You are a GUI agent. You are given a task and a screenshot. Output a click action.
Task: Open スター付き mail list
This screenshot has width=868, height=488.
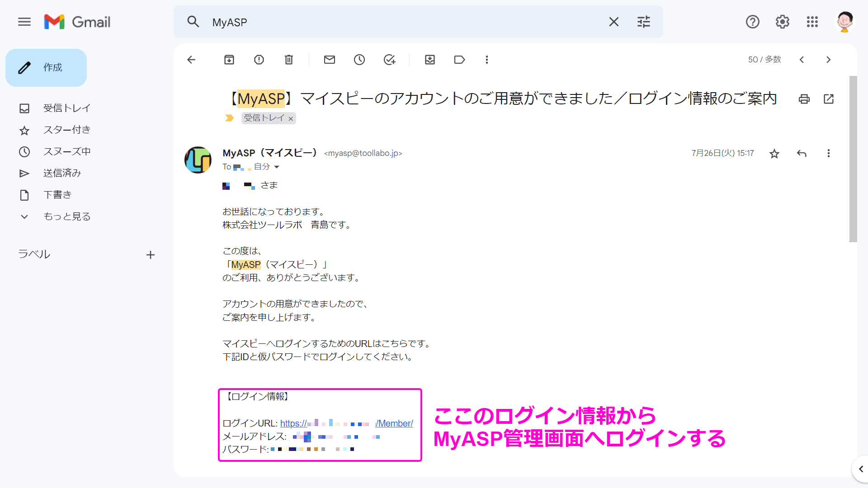click(67, 130)
